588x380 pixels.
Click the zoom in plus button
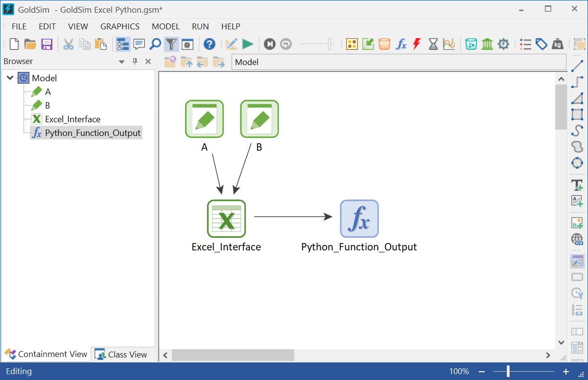tap(566, 371)
